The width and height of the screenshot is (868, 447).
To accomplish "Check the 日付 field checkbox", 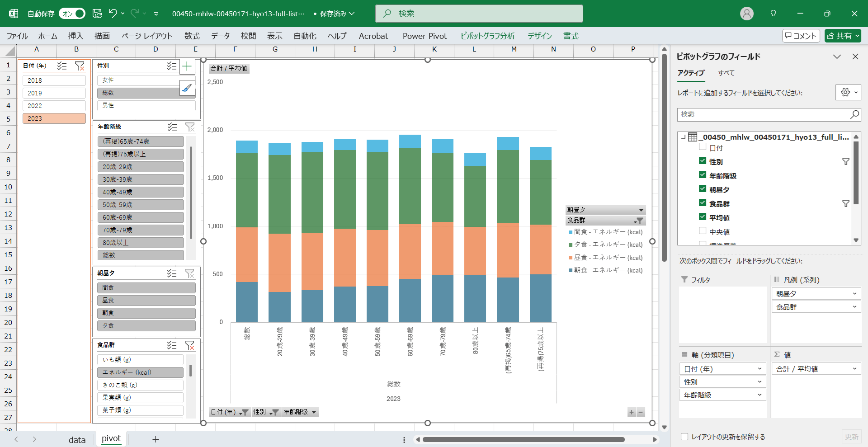I will tap(703, 147).
